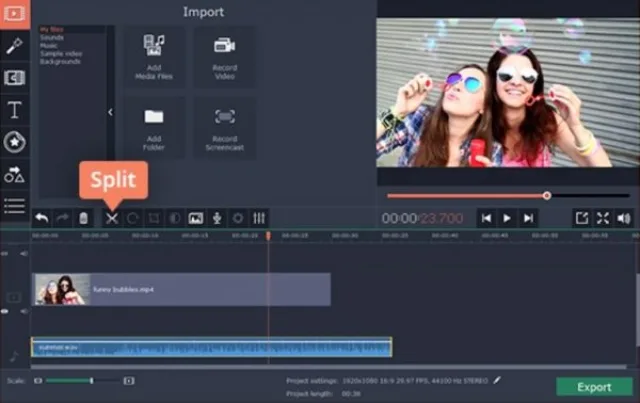Collapse the import categories panel arrow

(x=111, y=112)
